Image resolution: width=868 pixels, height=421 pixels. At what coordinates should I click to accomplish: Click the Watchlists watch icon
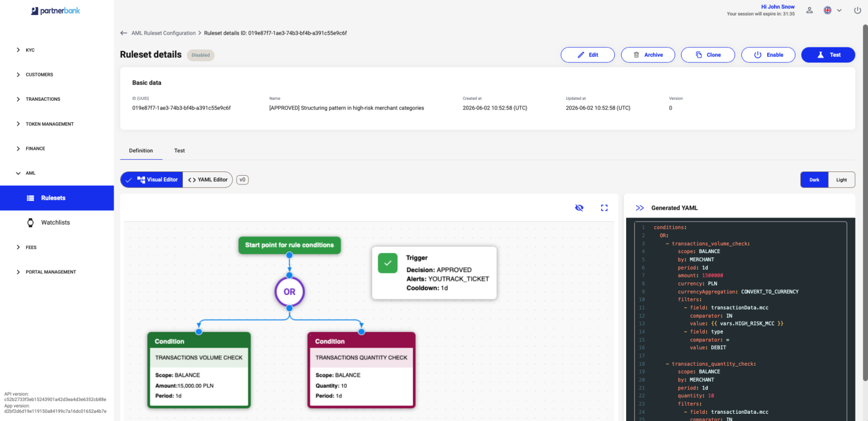tap(30, 223)
